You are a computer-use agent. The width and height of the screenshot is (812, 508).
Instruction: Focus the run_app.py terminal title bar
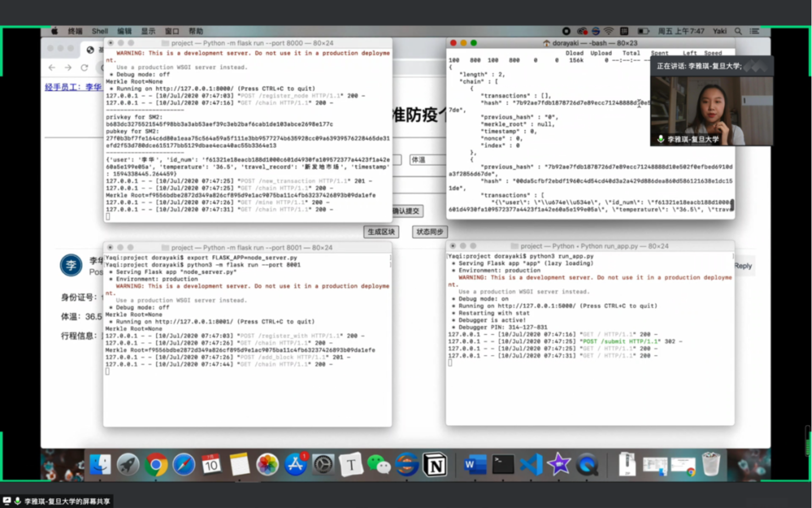[590, 246]
